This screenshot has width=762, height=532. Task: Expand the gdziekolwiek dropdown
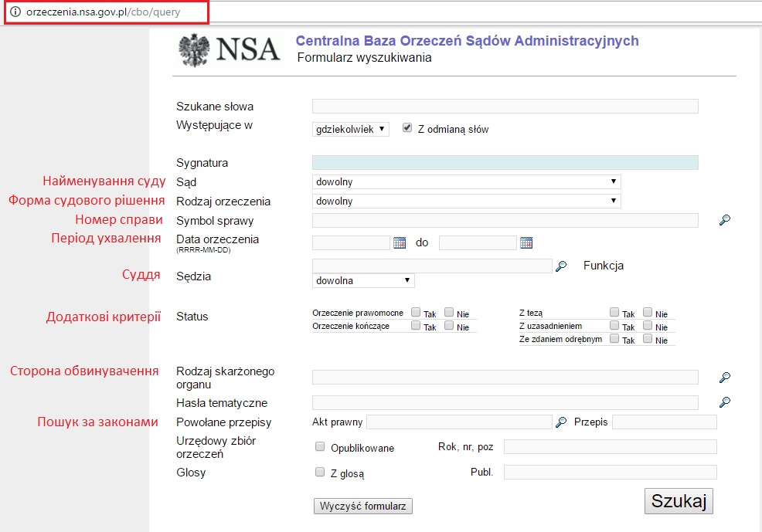pos(351,130)
